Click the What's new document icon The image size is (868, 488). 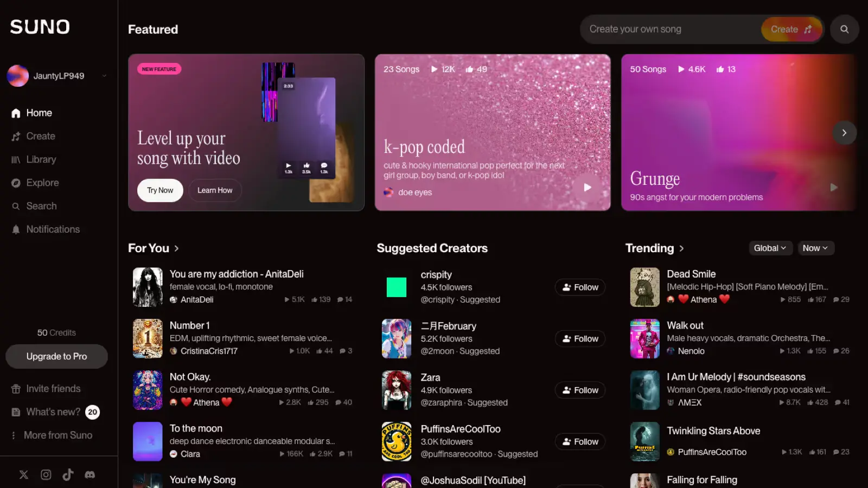16,412
